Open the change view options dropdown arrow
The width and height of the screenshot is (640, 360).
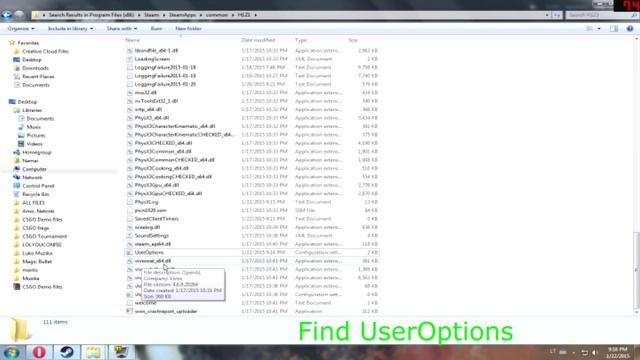pyautogui.click(x=599, y=29)
